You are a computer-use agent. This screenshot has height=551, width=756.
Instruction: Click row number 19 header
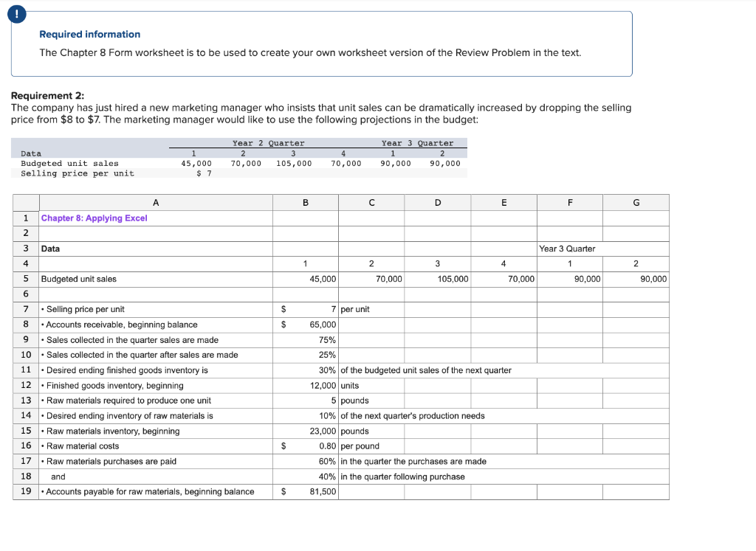coord(26,492)
